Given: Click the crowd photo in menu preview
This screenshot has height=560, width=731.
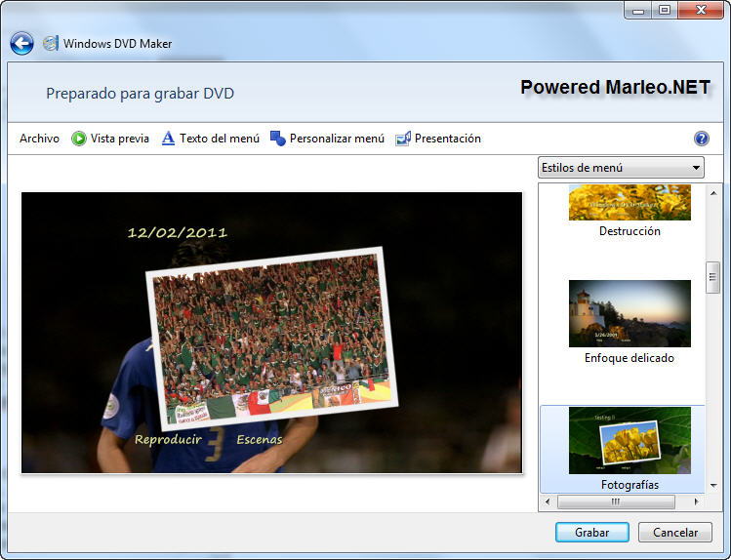Looking at the screenshot, I should click(272, 339).
